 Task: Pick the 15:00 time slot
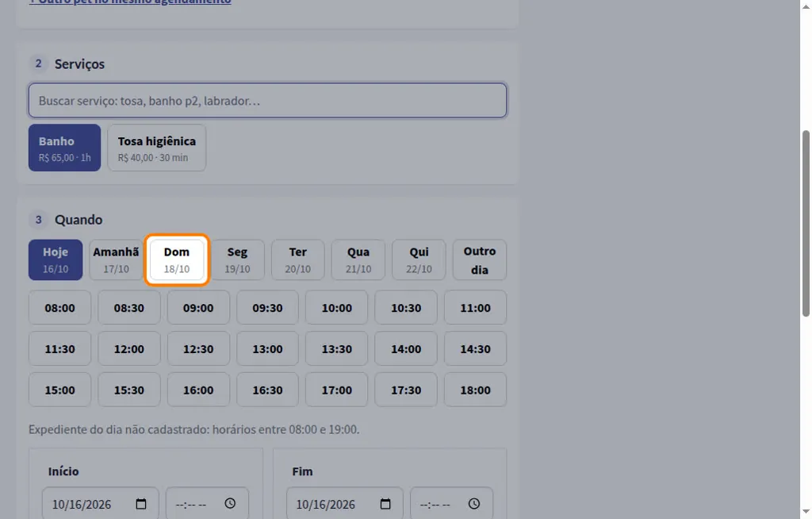[59, 390]
